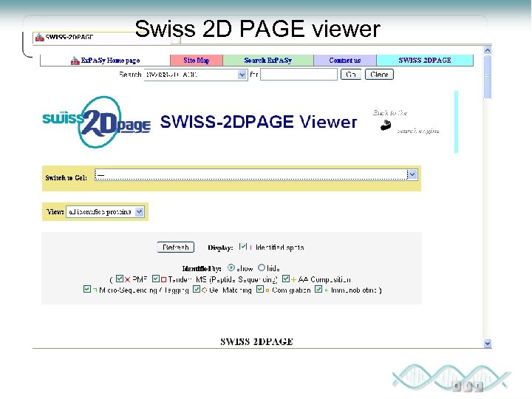Click the back-to-search-engine pointing hand icon
This screenshot has height=399, width=532.
386,125
